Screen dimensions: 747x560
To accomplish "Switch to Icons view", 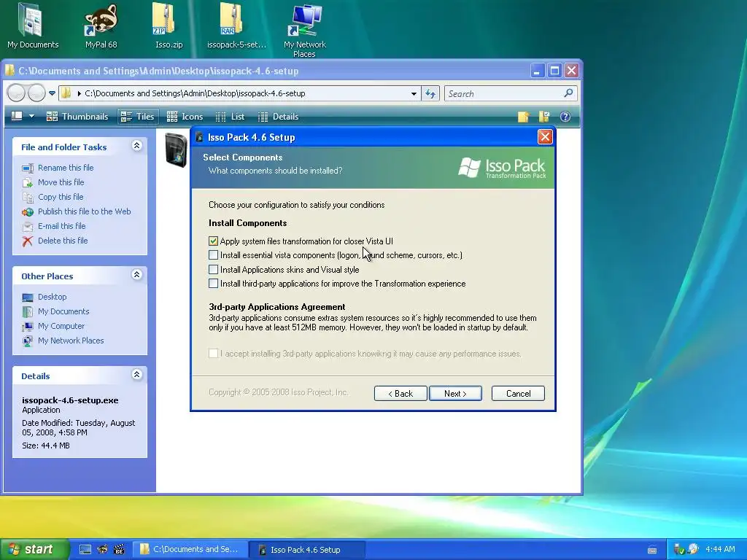I will coord(185,117).
